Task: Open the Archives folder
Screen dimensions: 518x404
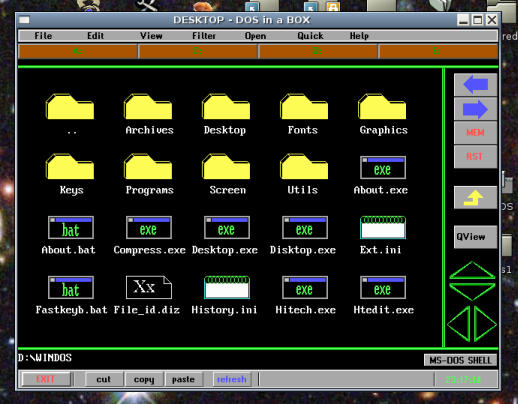Action: [x=148, y=107]
